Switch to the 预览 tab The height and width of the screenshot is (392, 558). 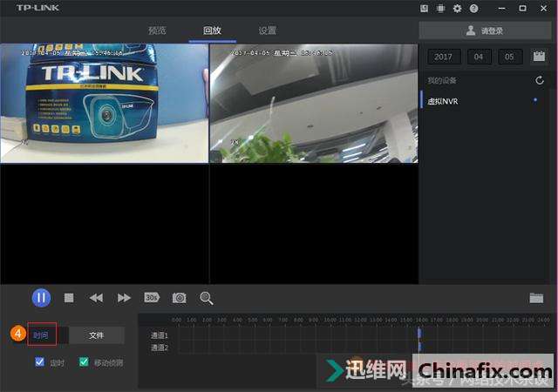click(157, 30)
